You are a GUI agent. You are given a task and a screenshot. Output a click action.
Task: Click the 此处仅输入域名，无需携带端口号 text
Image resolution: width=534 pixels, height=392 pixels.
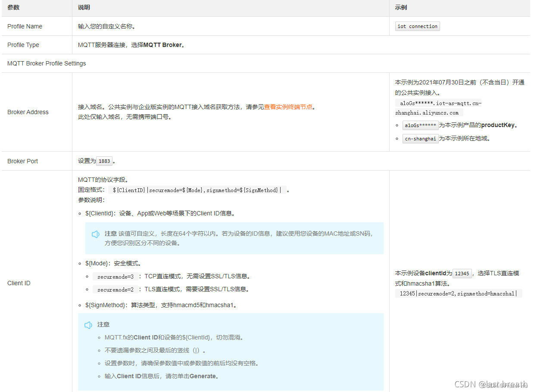[x=125, y=117]
